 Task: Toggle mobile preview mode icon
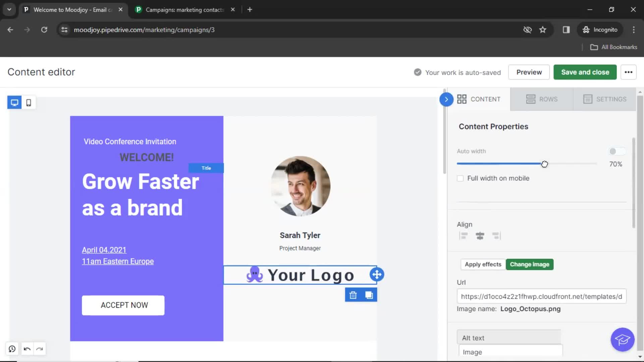coord(29,103)
